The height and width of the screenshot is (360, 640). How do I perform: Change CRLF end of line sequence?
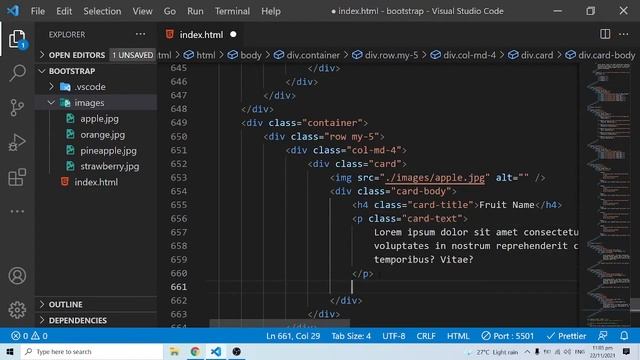tap(426, 336)
